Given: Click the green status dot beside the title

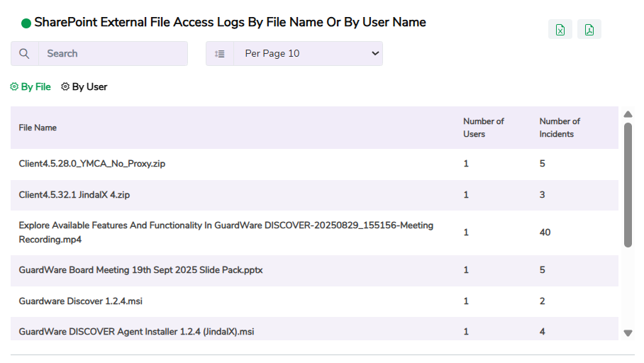Looking at the screenshot, I should tap(26, 23).
